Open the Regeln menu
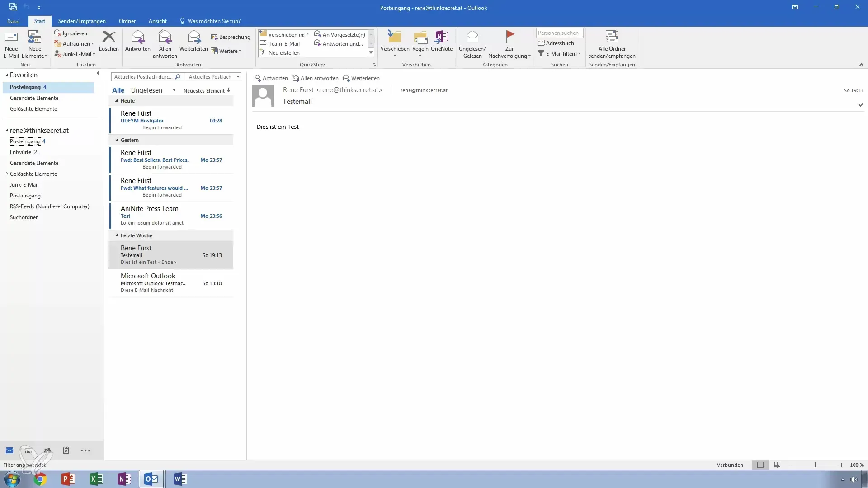Screen dimensions: 868x488 point(420,44)
